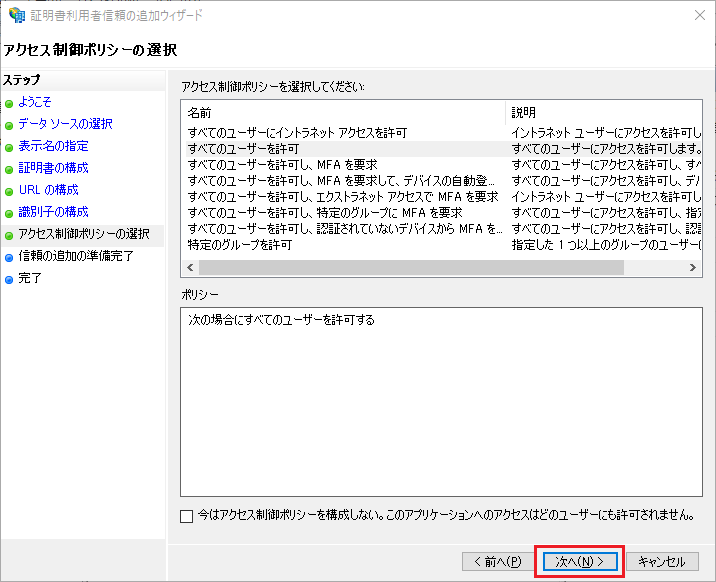This screenshot has width=716, height=582.
Task: Click right arrow of horizontal scrollbar
Action: (693, 267)
